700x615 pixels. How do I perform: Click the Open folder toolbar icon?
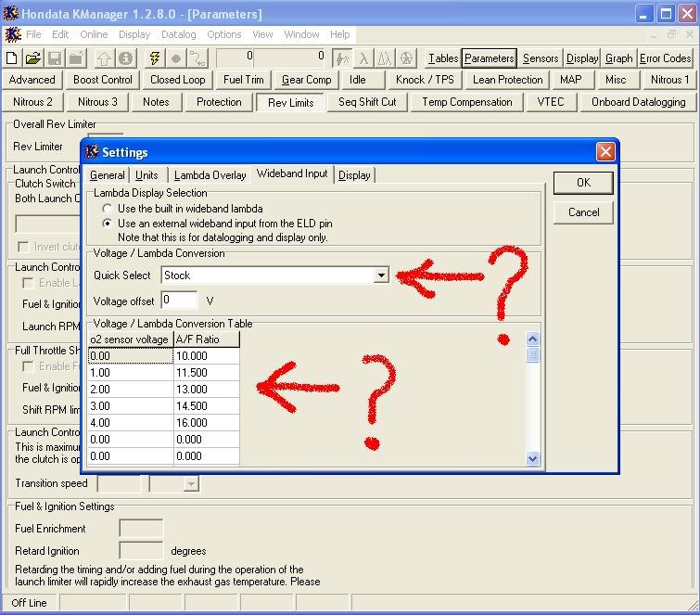click(x=32, y=58)
